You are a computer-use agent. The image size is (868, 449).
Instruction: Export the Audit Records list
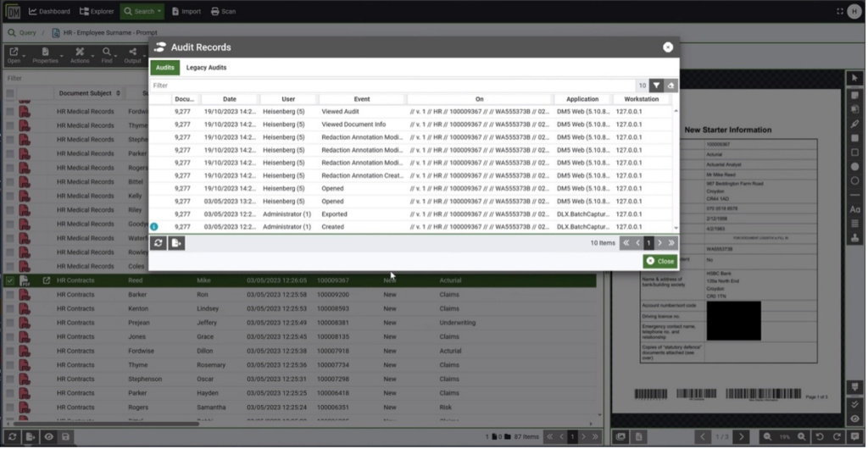click(176, 243)
